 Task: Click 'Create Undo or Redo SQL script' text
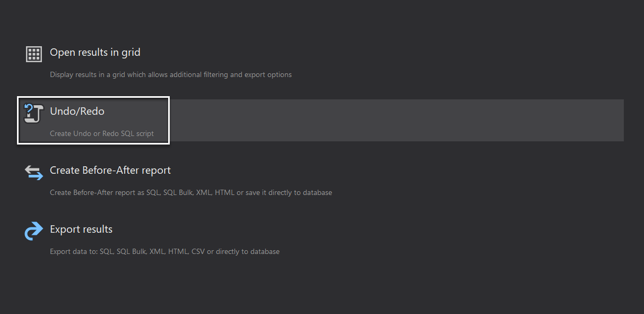[102, 133]
